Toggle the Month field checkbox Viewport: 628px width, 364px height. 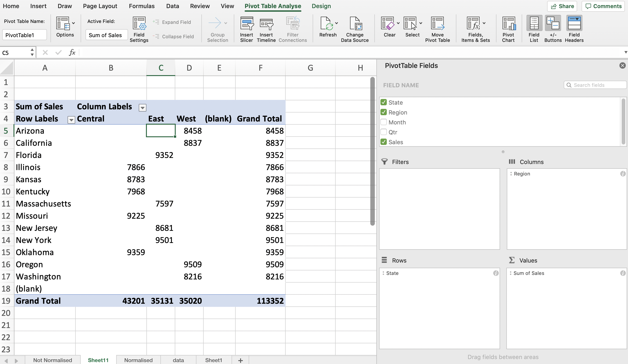point(384,122)
